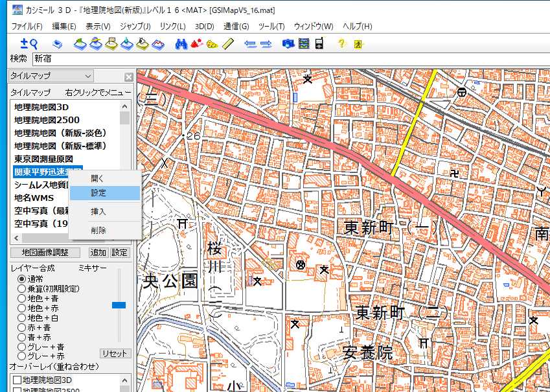
Task: Click the film strip movie icon
Action: [x=304, y=44]
